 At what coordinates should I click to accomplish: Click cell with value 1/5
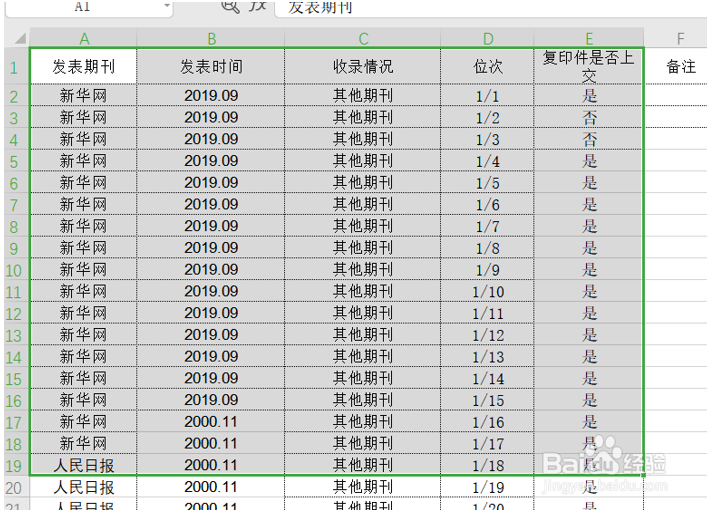[x=487, y=183]
